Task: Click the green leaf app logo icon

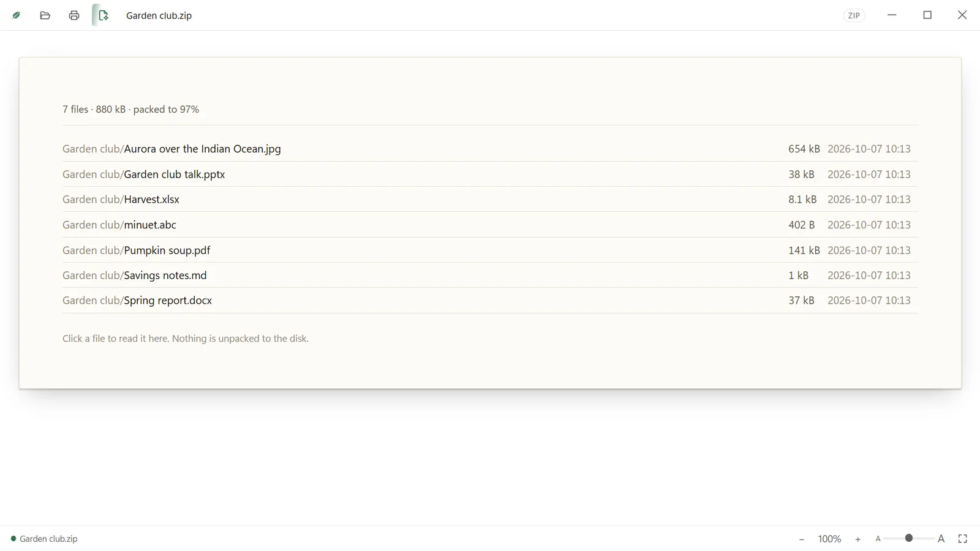Action: tap(17, 15)
